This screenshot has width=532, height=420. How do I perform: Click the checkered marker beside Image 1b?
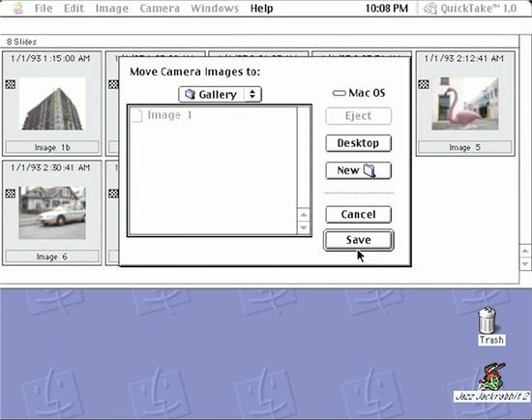tap(11, 84)
